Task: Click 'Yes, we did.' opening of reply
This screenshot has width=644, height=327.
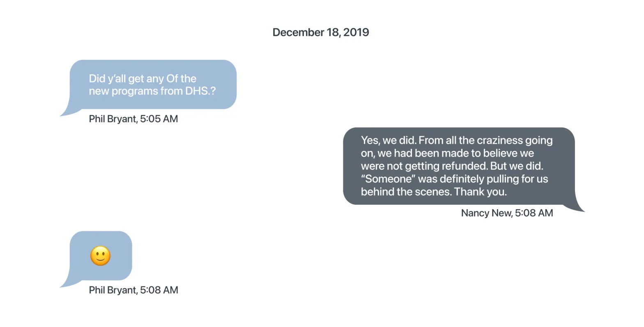Action: (x=389, y=140)
